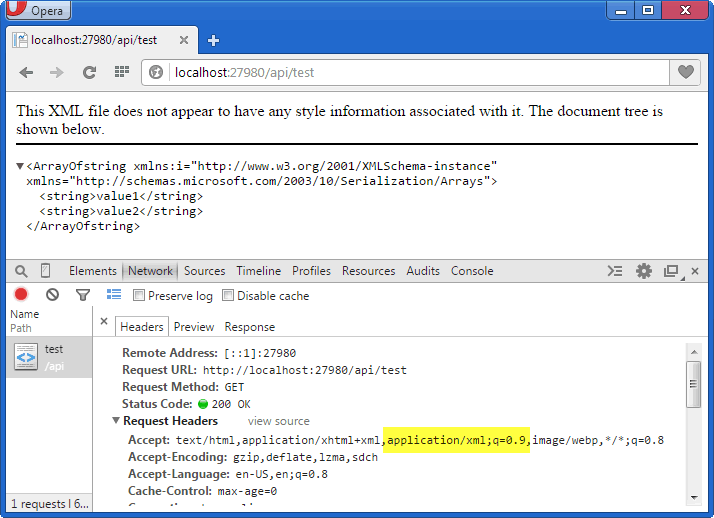Close the request details pane
Viewport: 714px width, 518px height.
point(104,321)
